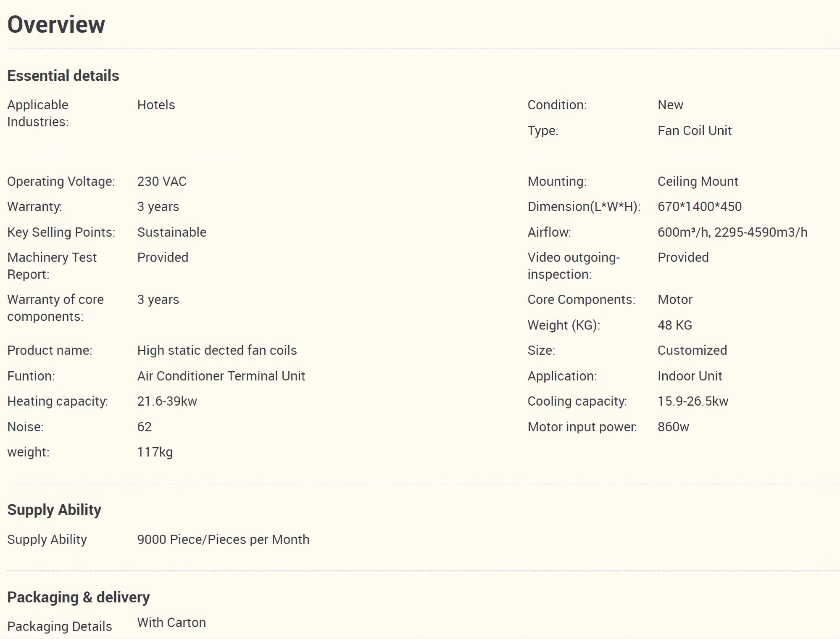The image size is (840, 639).
Task: Click the High static dected fan coils name
Action: click(x=217, y=350)
